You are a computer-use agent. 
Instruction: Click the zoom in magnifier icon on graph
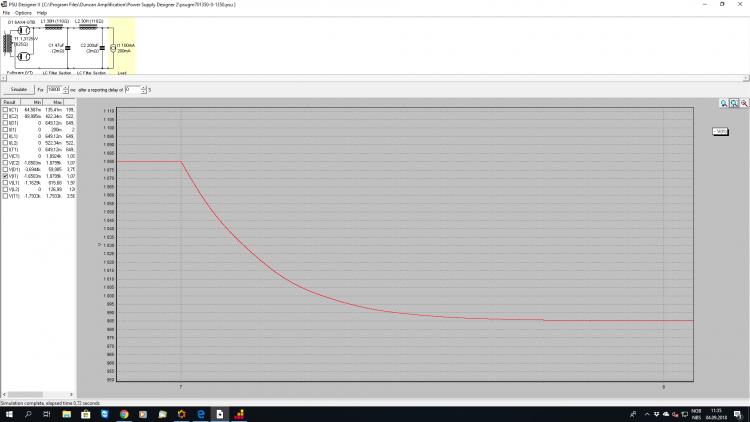click(x=724, y=103)
